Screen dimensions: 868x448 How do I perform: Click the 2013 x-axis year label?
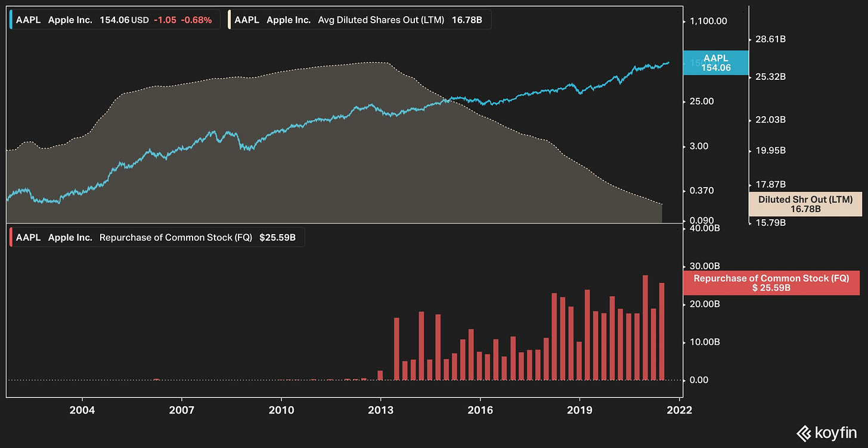tap(381, 410)
